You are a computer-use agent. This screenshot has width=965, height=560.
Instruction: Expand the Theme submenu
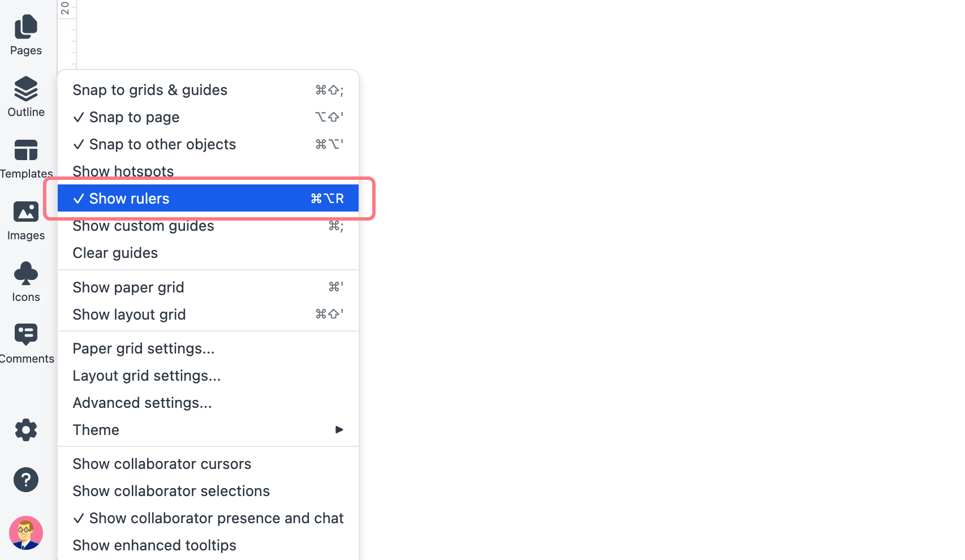click(x=208, y=430)
